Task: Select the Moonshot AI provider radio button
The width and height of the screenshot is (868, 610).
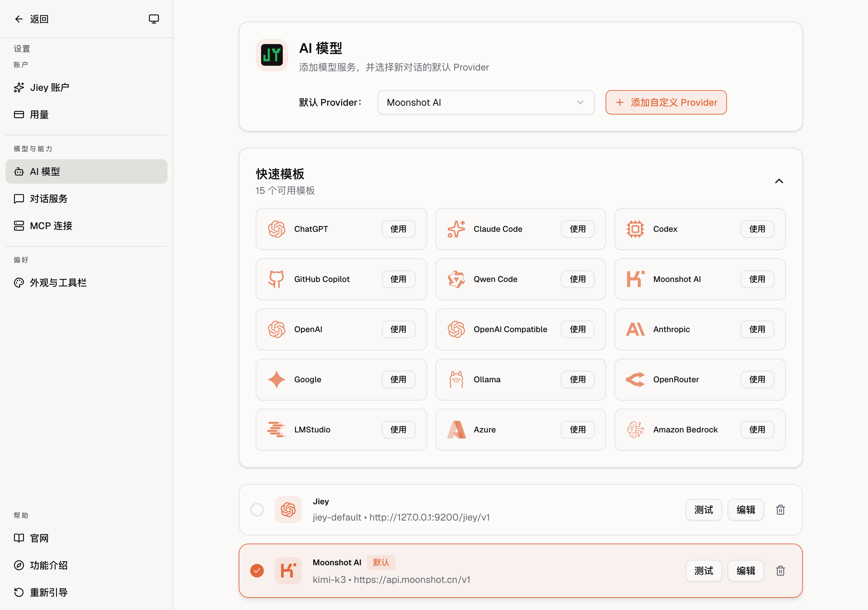Action: [257, 571]
